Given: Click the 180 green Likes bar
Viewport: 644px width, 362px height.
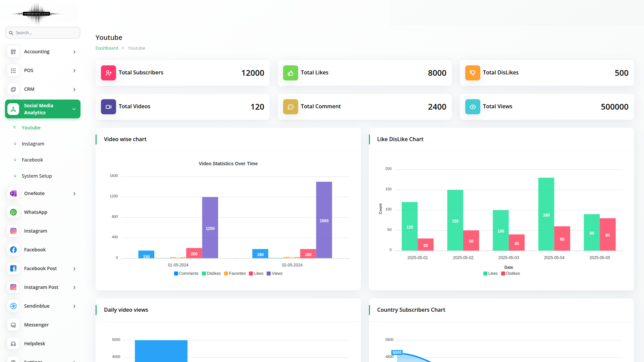Looking at the screenshot, I should point(546,214).
